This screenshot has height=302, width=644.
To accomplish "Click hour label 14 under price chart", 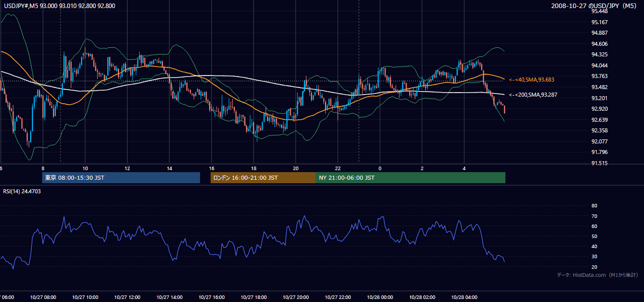I will 169,168.
